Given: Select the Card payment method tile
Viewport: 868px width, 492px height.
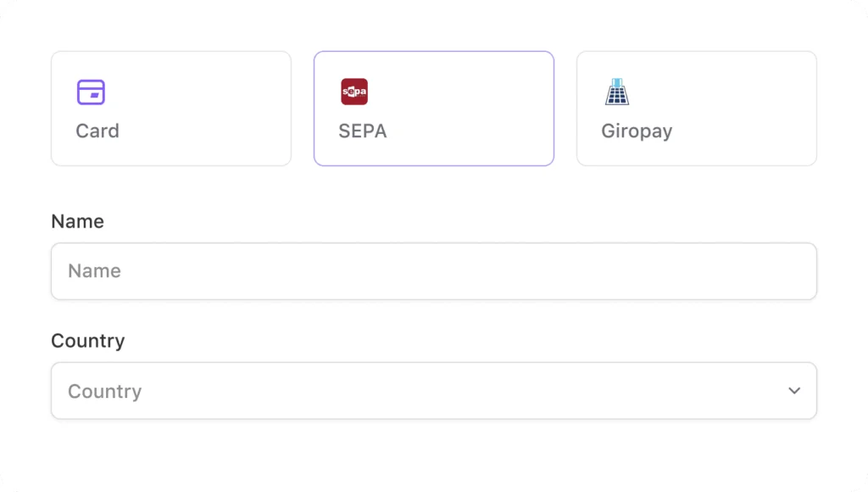Looking at the screenshot, I should tap(171, 109).
